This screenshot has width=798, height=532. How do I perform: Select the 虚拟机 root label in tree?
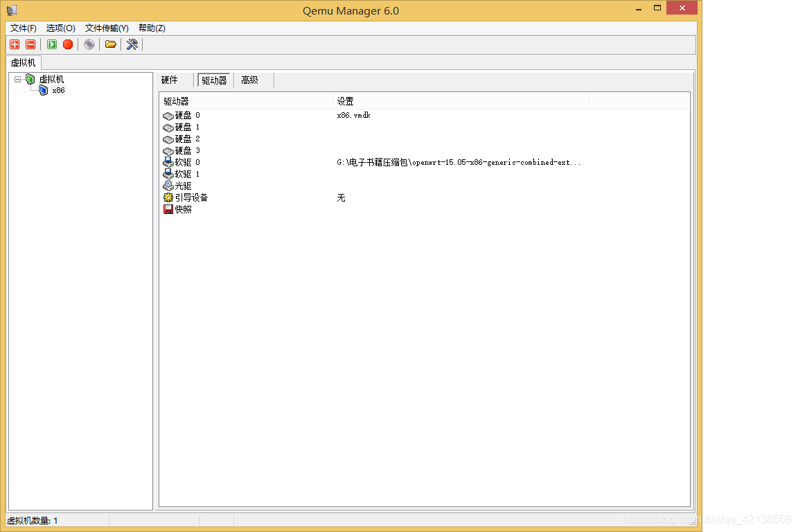(51, 80)
